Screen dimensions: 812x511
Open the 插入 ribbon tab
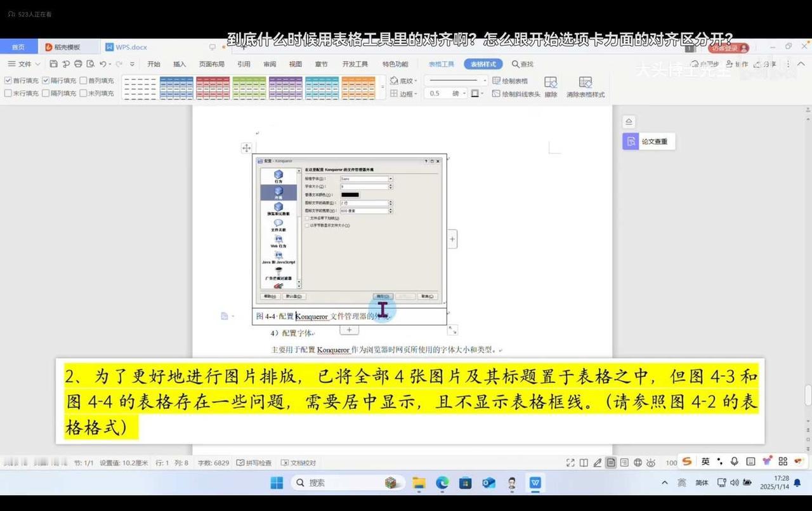(x=180, y=64)
